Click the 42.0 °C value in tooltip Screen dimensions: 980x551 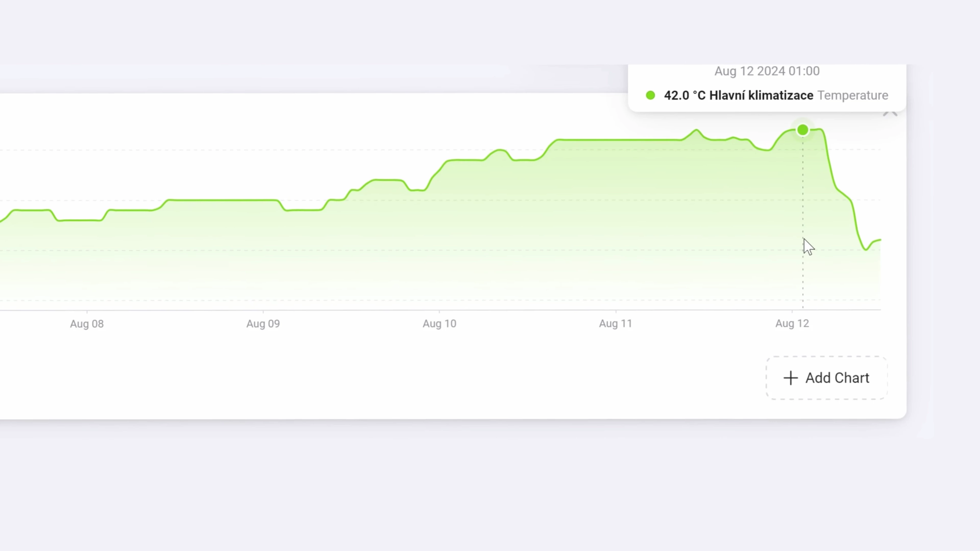click(x=685, y=95)
